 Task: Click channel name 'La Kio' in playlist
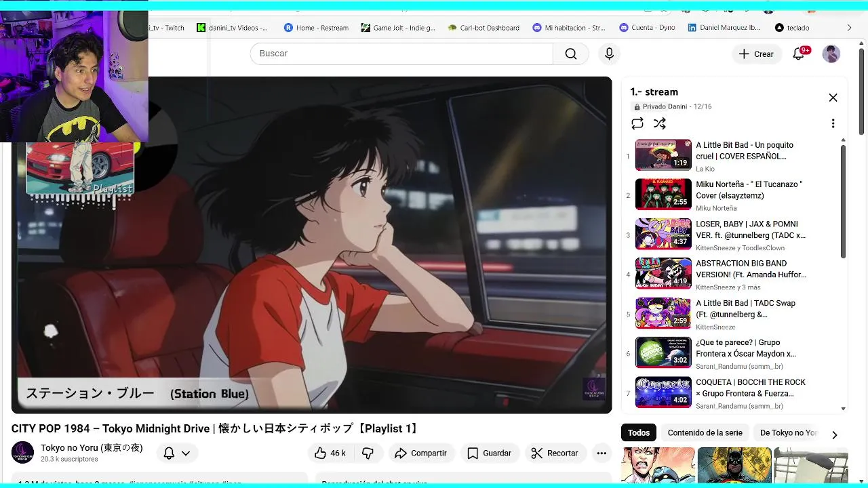pyautogui.click(x=705, y=169)
